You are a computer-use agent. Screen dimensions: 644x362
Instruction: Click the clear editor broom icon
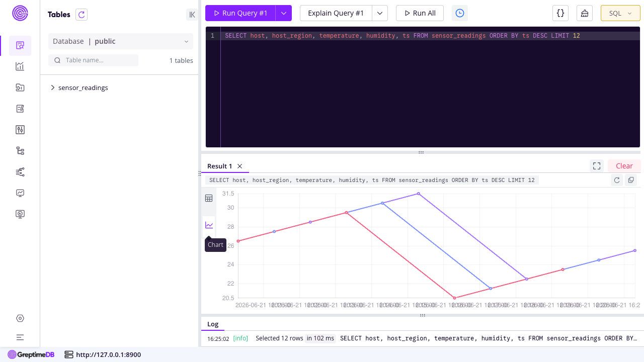(585, 13)
